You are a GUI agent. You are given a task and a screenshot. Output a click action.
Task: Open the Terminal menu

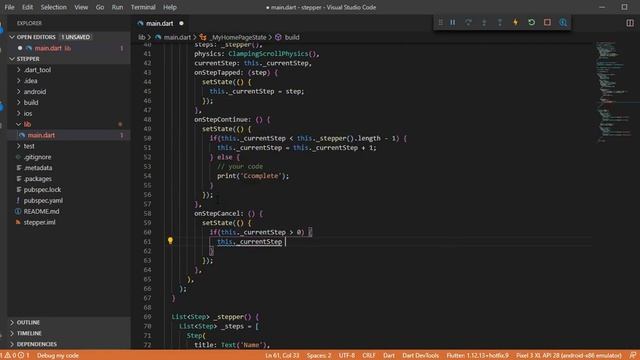pyautogui.click(x=143, y=7)
